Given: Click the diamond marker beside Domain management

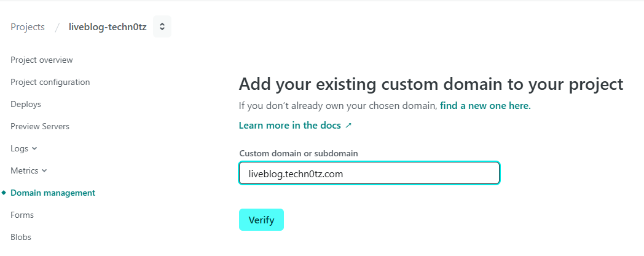Looking at the screenshot, I should 4,193.
